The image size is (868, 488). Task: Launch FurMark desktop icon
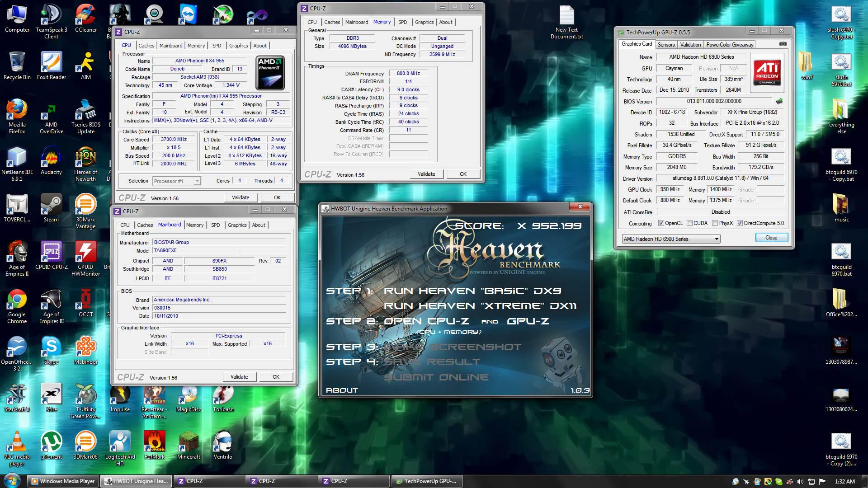click(x=154, y=446)
